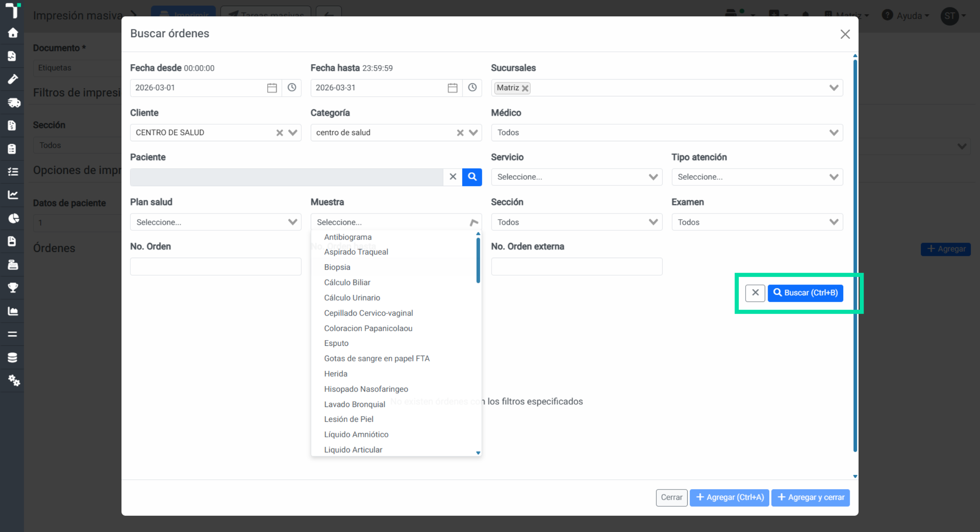Open the Fecha hasta clock picker
The width and height of the screenshot is (980, 532).
(472, 88)
